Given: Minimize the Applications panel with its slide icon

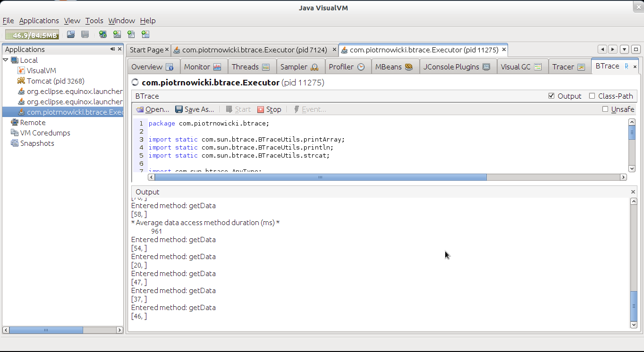Looking at the screenshot, I should (x=113, y=49).
